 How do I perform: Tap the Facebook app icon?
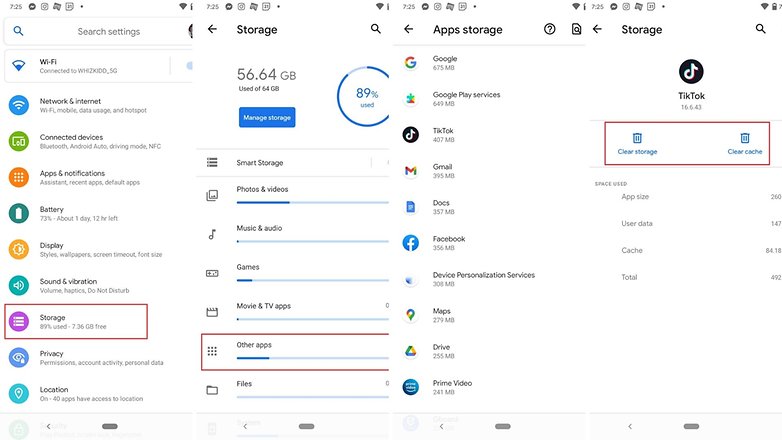(x=410, y=243)
